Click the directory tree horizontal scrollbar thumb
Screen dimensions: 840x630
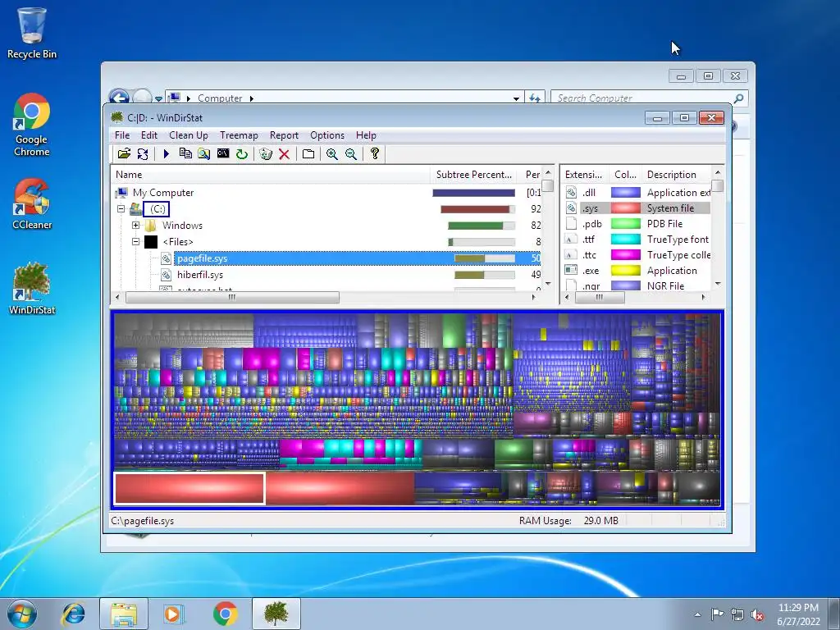(232, 297)
